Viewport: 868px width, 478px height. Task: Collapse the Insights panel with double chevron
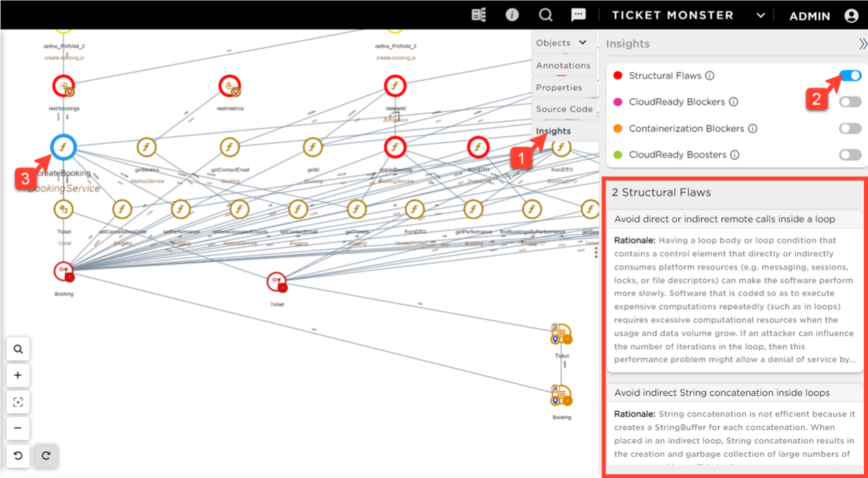[863, 44]
